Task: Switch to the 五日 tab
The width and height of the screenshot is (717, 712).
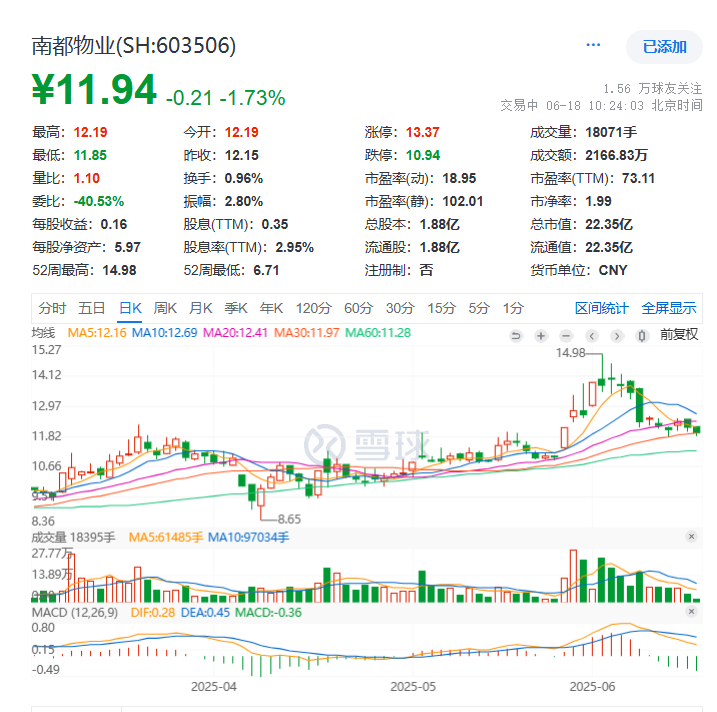Action: click(x=91, y=308)
